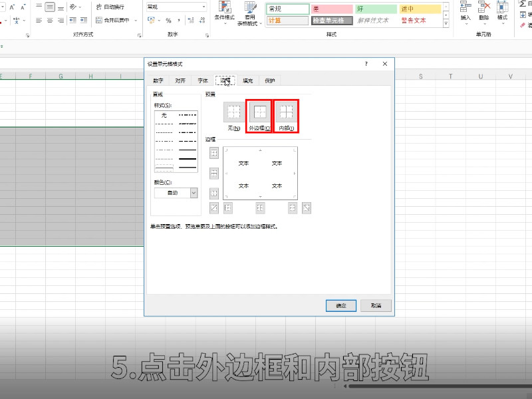Click the border preview diagram area
Screen dimensions: 532x399
coord(260,174)
